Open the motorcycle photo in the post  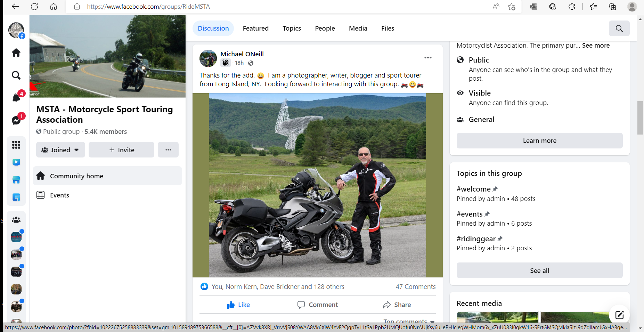[317, 185]
